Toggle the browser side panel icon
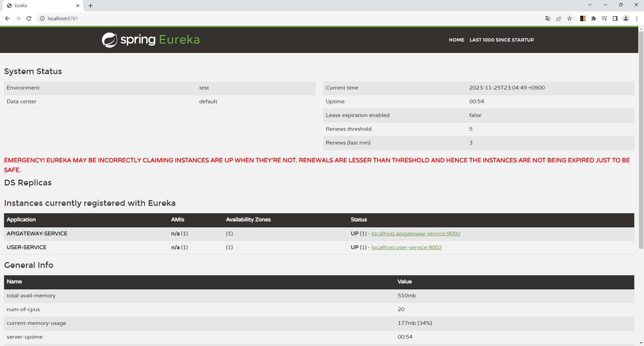Screen dimensions: 644x346 [x=615, y=18]
